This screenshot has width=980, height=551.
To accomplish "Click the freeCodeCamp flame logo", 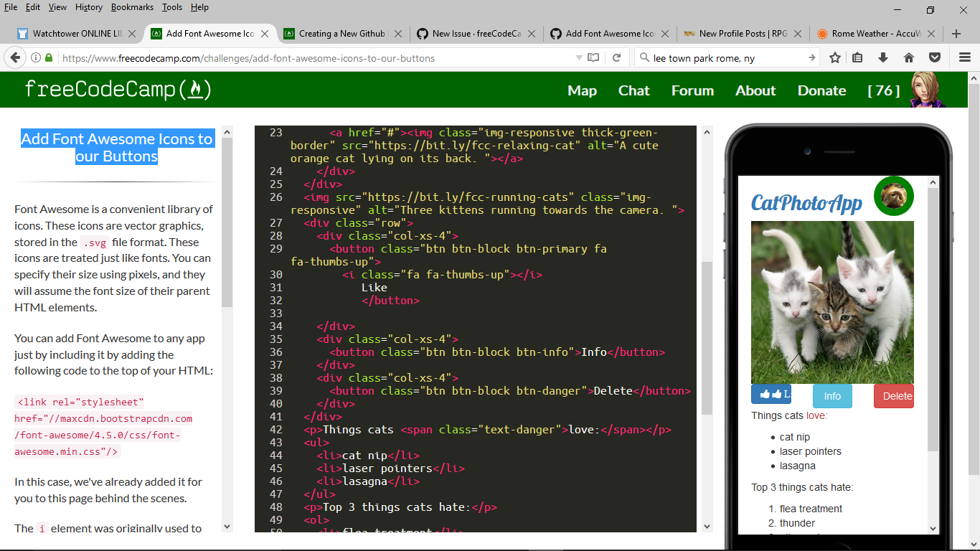I will click(x=195, y=89).
